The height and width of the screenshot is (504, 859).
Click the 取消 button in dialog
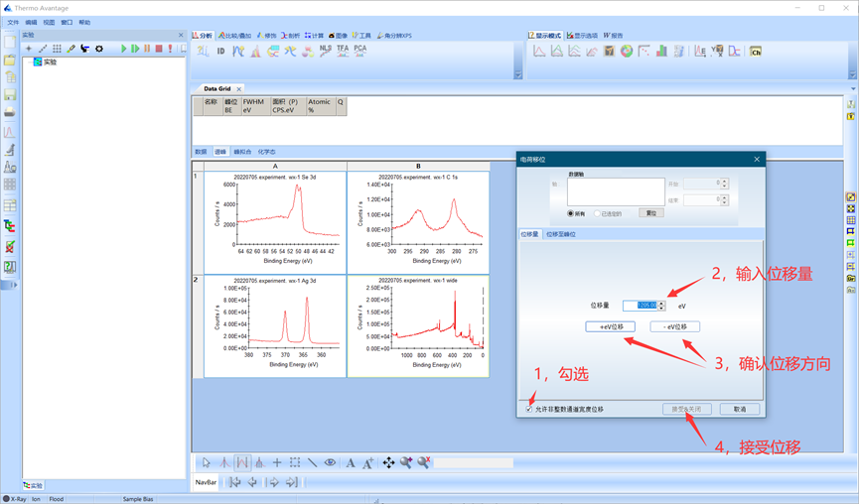coord(739,409)
